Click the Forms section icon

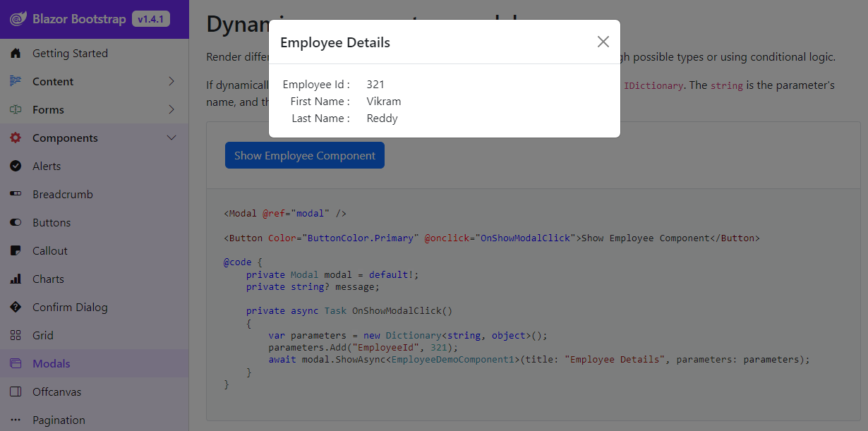click(x=16, y=109)
